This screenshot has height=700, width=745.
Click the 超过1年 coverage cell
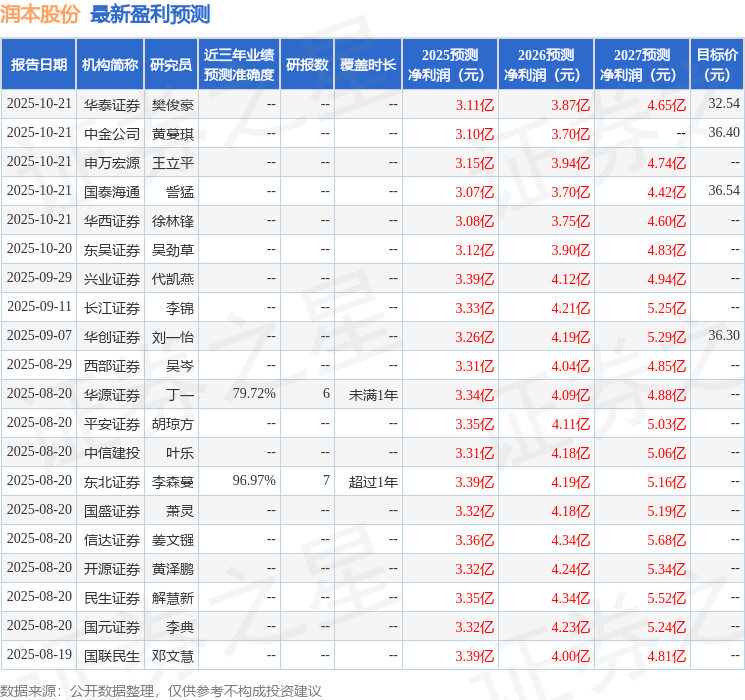click(x=373, y=482)
